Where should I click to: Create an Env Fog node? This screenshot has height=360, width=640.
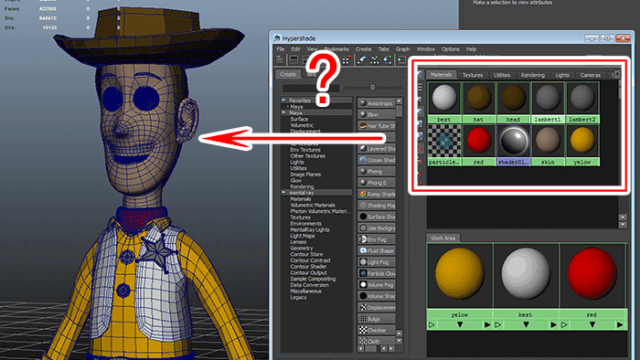coord(376,240)
